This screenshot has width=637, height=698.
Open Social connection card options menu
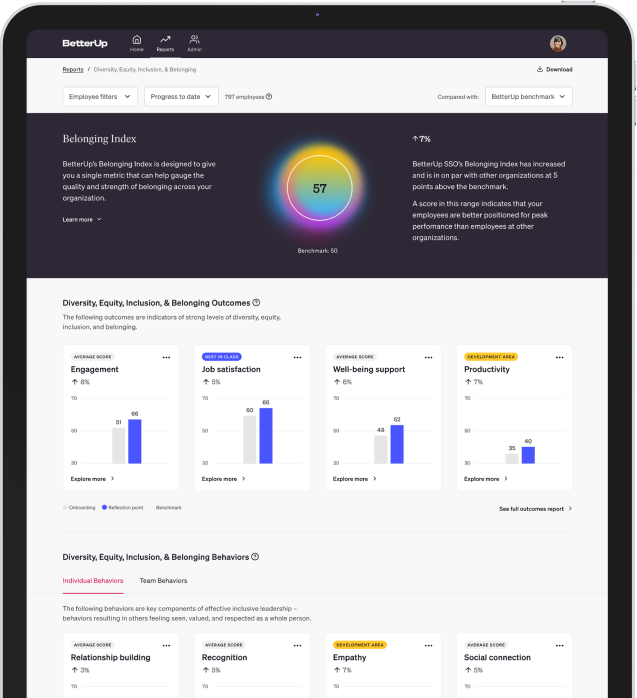[x=560, y=645]
